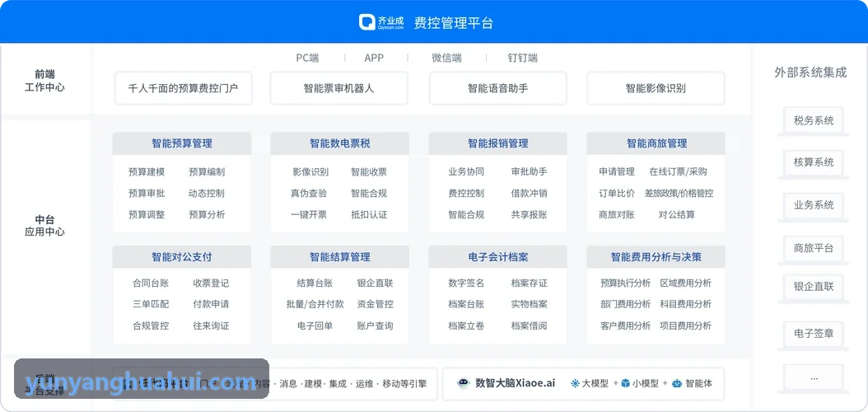This screenshot has width=868, height=412.
Task: Click the 资金管控 item
Action: (x=376, y=304)
